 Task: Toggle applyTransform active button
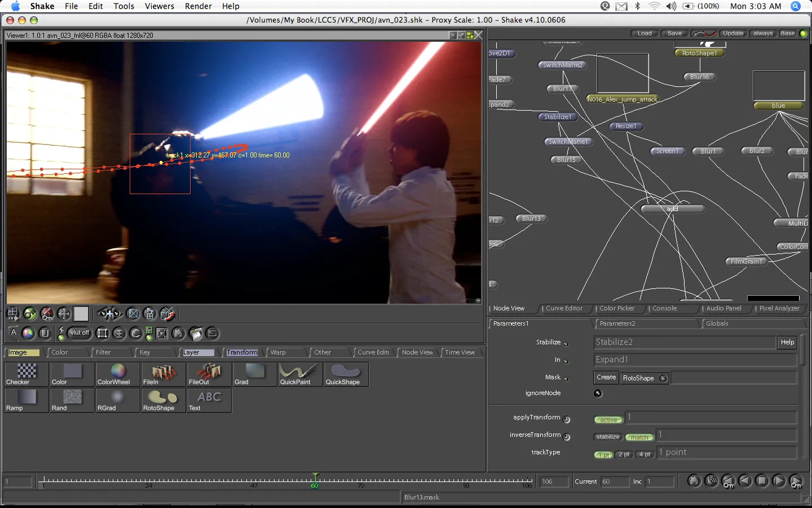[608, 420]
